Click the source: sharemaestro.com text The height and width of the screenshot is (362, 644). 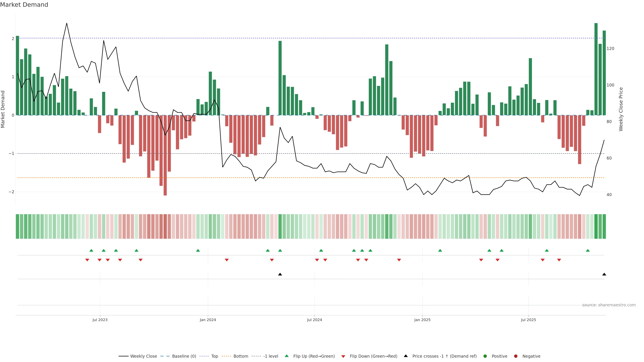coord(609,305)
